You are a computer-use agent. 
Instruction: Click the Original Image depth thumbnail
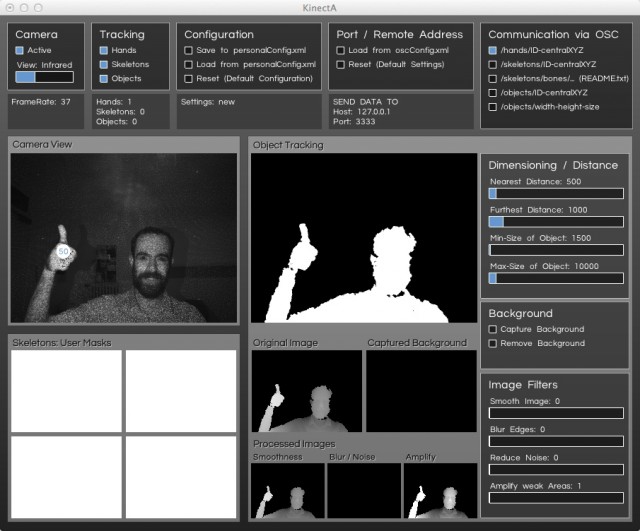click(307, 390)
